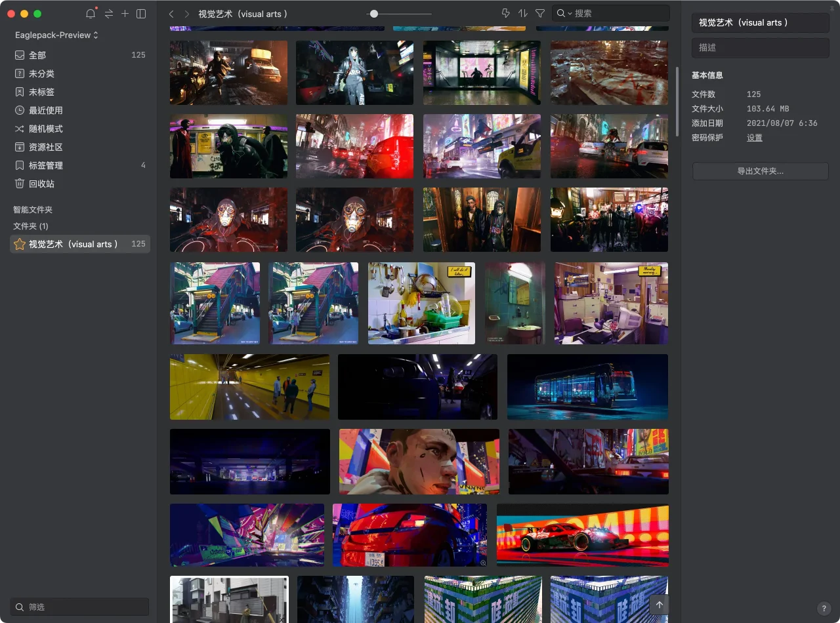Image resolution: width=840 pixels, height=623 pixels.
Task: Select 全部 in the sidebar
Action: point(80,55)
